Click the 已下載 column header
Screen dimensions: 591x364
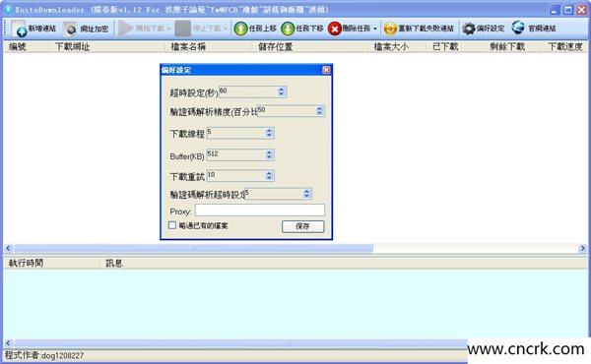[455, 46]
